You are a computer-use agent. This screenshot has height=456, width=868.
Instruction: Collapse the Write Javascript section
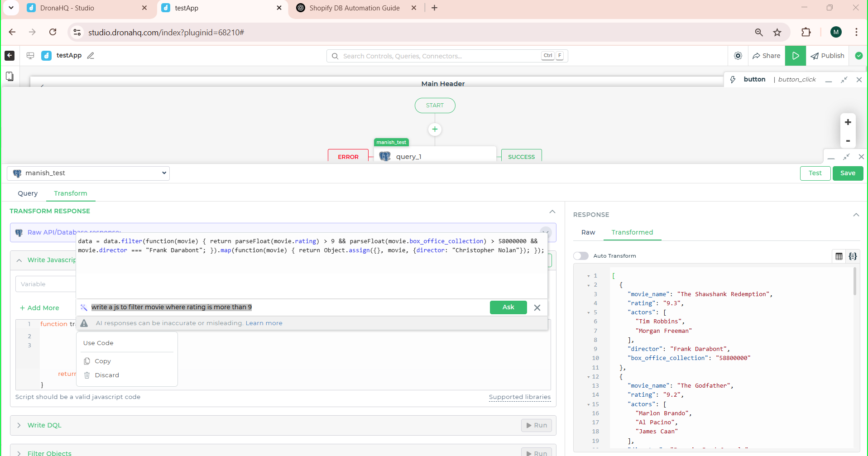click(x=19, y=260)
